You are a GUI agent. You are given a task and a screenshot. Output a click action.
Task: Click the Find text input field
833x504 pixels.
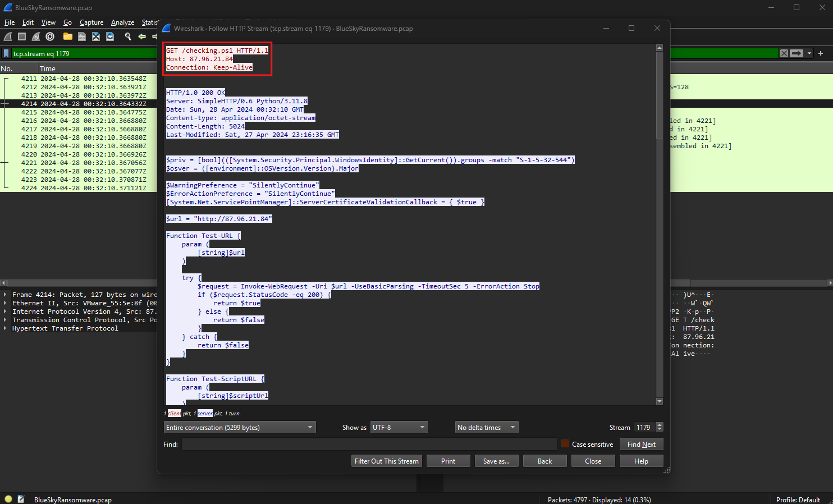click(x=369, y=445)
